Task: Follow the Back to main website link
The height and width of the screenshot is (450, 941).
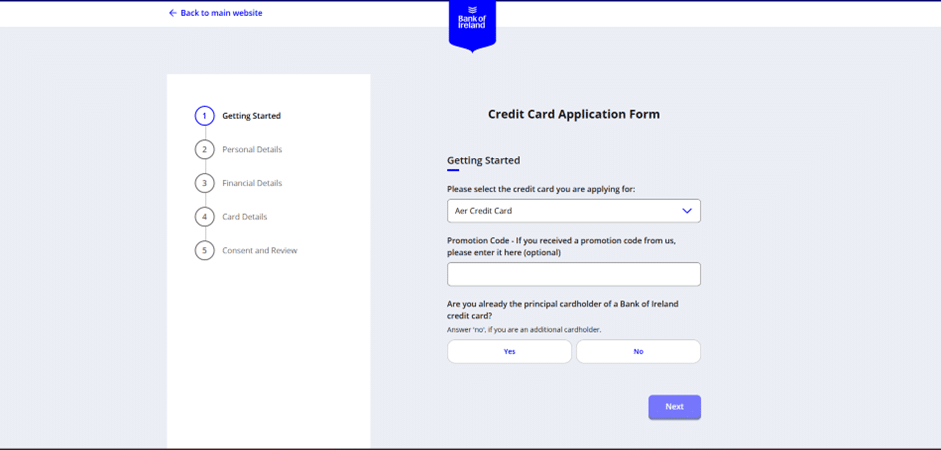Action: (x=221, y=13)
